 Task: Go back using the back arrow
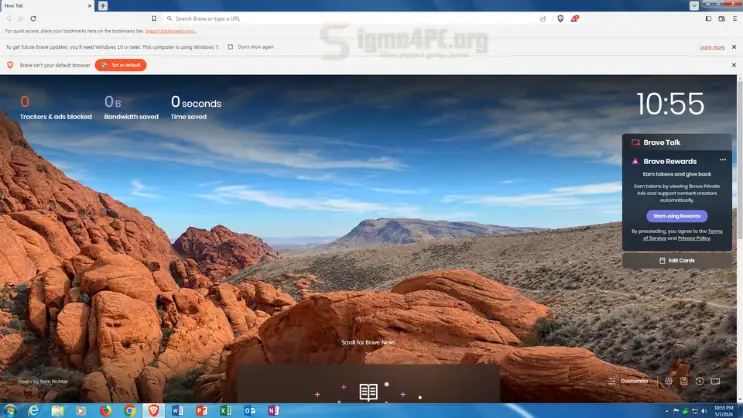[x=9, y=18]
